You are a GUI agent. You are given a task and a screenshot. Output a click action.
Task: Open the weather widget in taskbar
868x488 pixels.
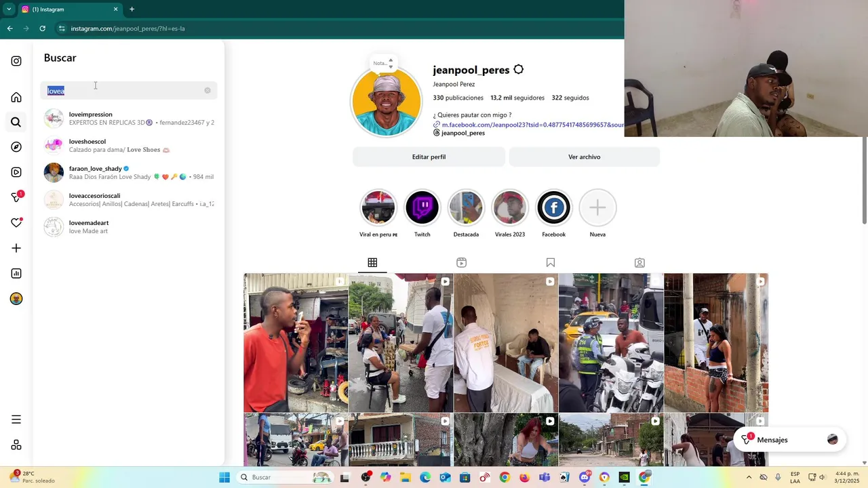point(32,477)
